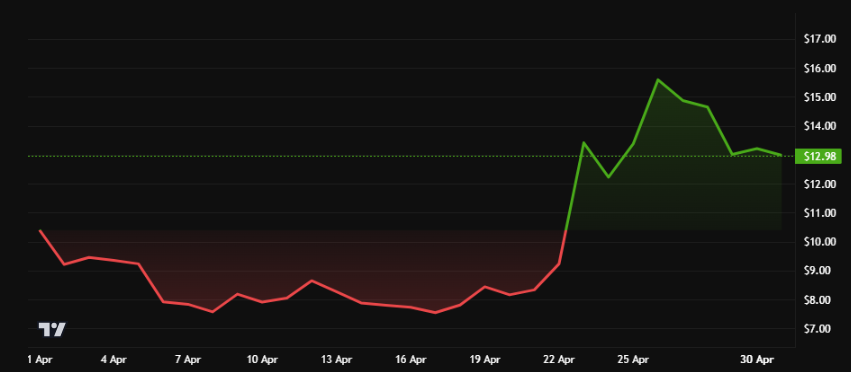The width and height of the screenshot is (851, 372).
Task: Select the $14.00 price axis label
Action: click(x=820, y=127)
